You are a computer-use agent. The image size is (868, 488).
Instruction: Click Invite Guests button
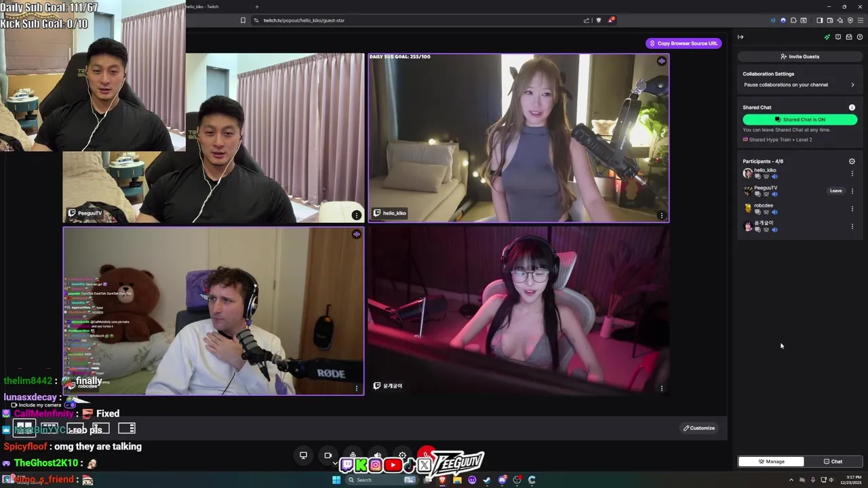pos(800,56)
